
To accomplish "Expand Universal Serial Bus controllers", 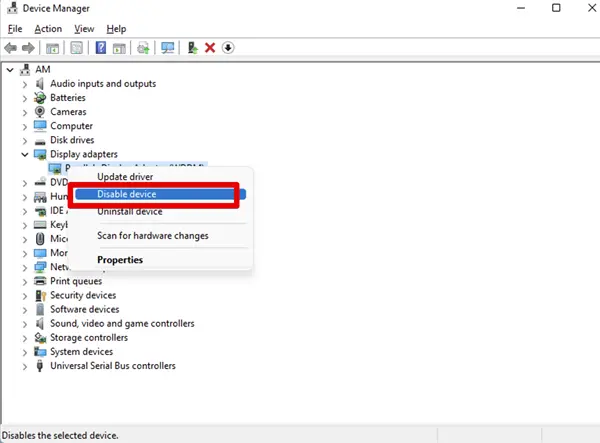I will (x=25, y=366).
